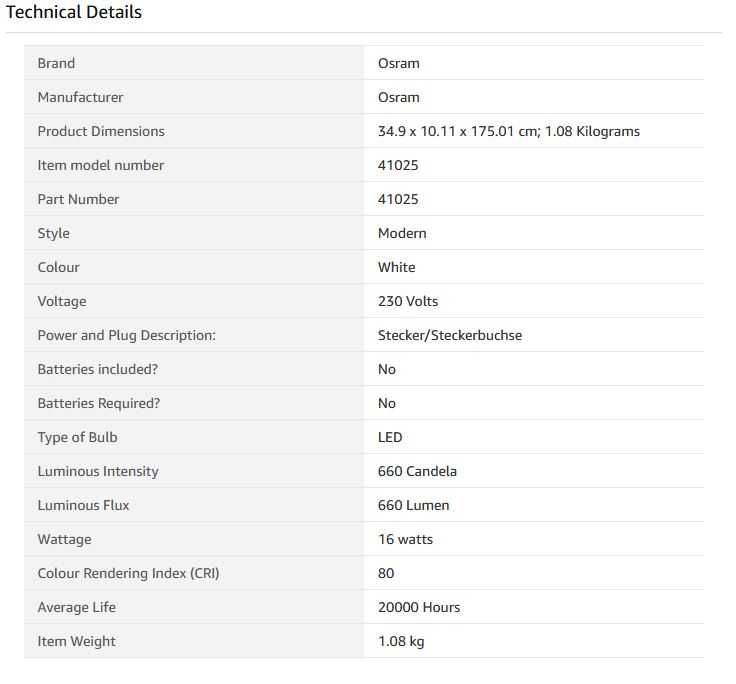Click the 230 Volts value
The image size is (736, 684).
(408, 301)
